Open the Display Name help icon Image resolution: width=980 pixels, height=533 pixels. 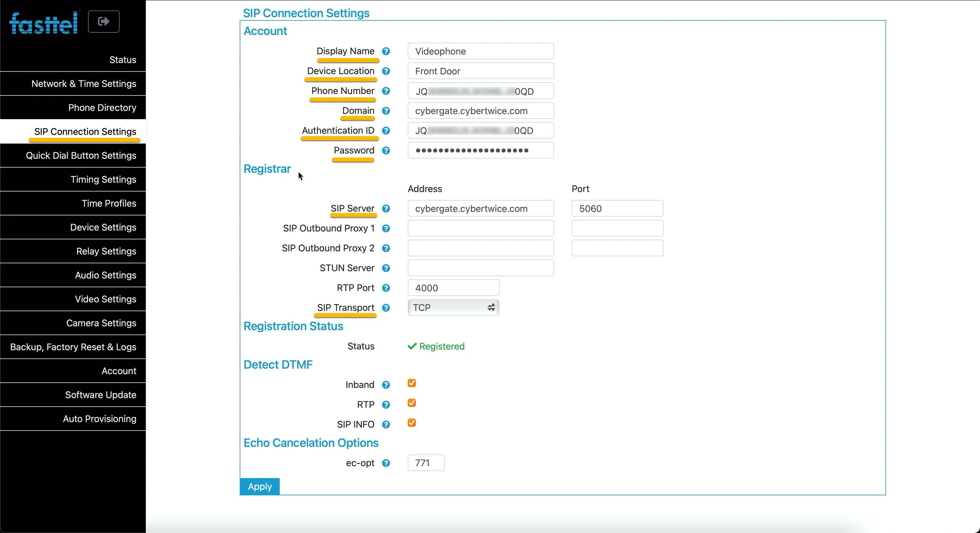pos(386,51)
